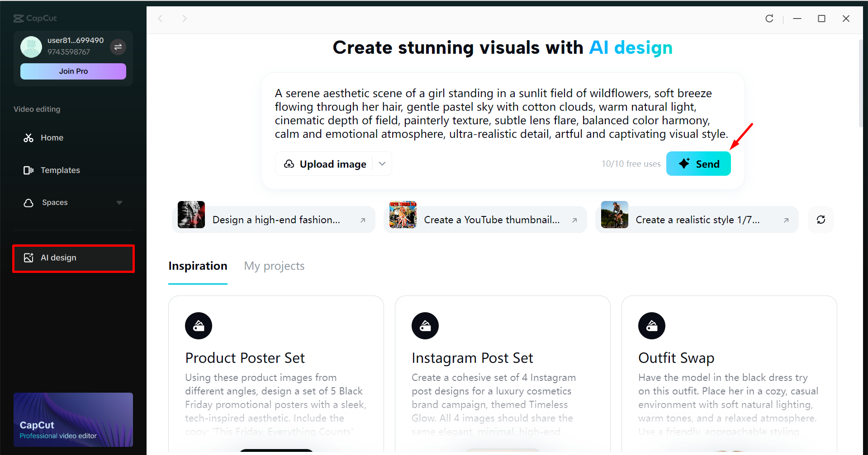Open Home in the sidebar

tap(52, 138)
